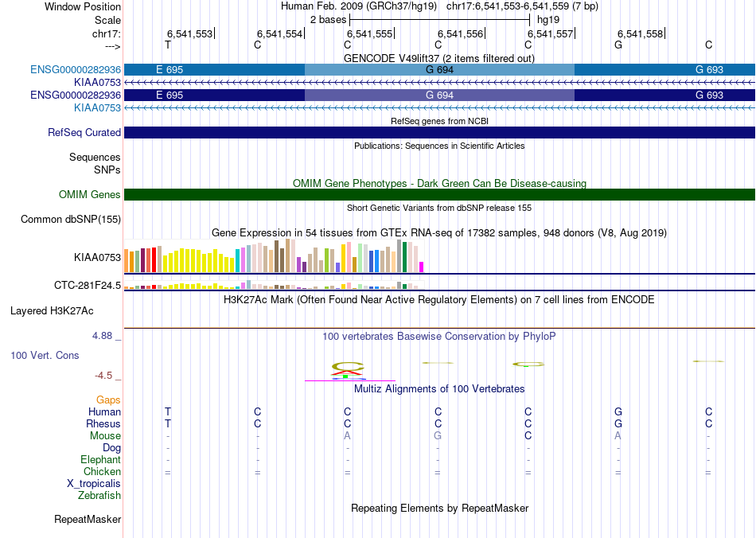Click the -4.5 PhyloP lower scale value
The image size is (756, 538).
click(103, 375)
